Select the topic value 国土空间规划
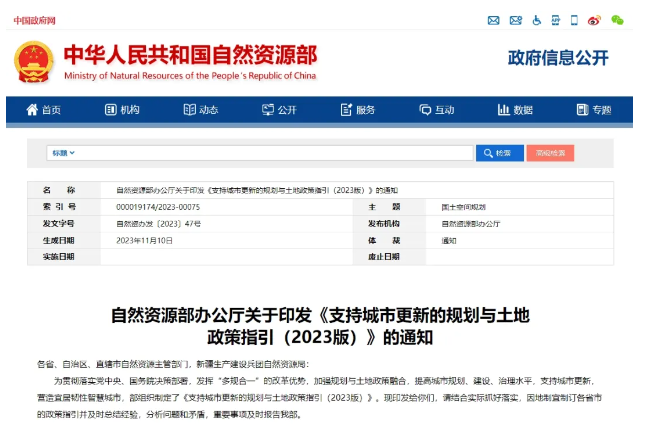The width and height of the screenshot is (650, 428). (463, 207)
